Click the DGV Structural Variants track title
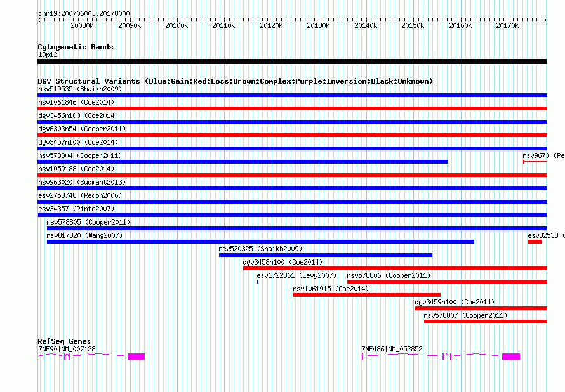 point(236,81)
